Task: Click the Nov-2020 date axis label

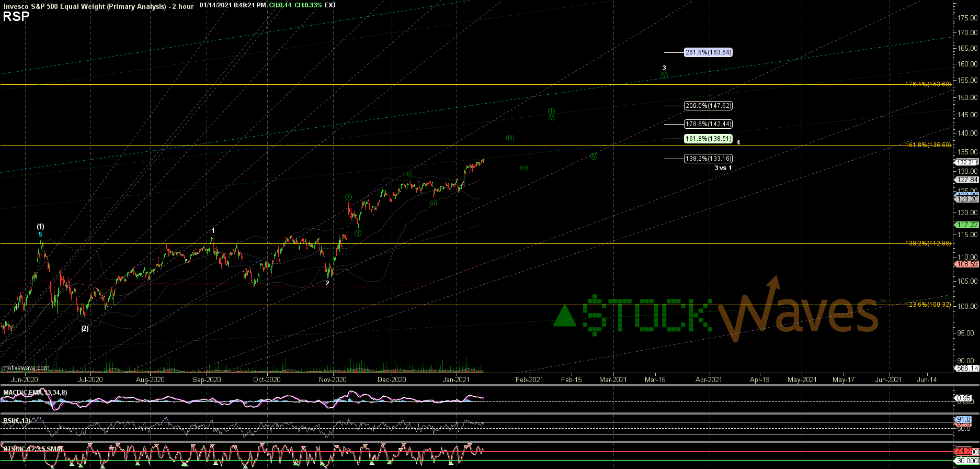Action: pyautogui.click(x=333, y=379)
